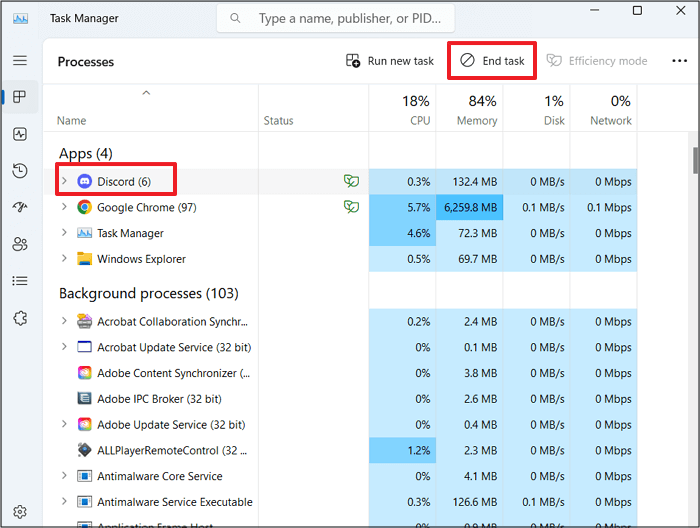This screenshot has height=528, width=700.
Task: Click the Adobe Update Service icon
Action: click(84, 424)
